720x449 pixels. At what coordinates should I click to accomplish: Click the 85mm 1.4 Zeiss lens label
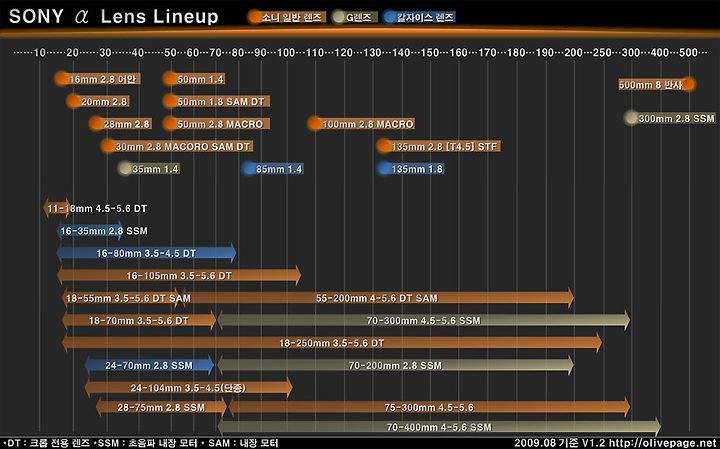(273, 169)
